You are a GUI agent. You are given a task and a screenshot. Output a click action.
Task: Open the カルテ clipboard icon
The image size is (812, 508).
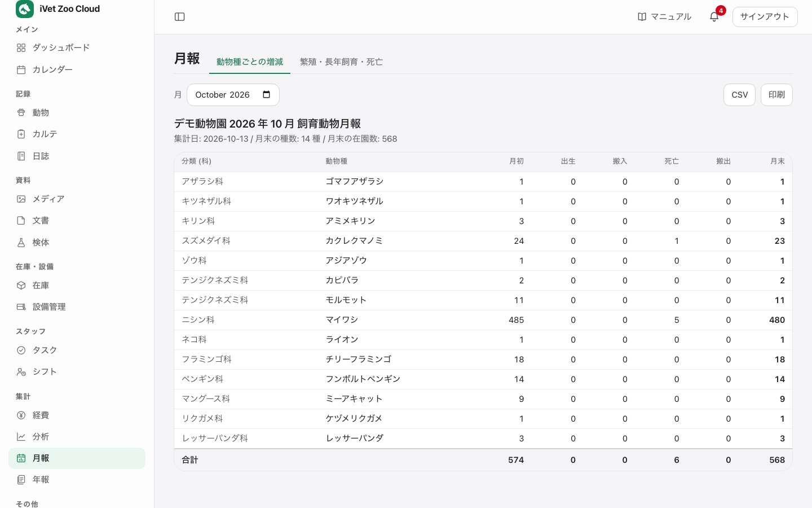(x=21, y=134)
